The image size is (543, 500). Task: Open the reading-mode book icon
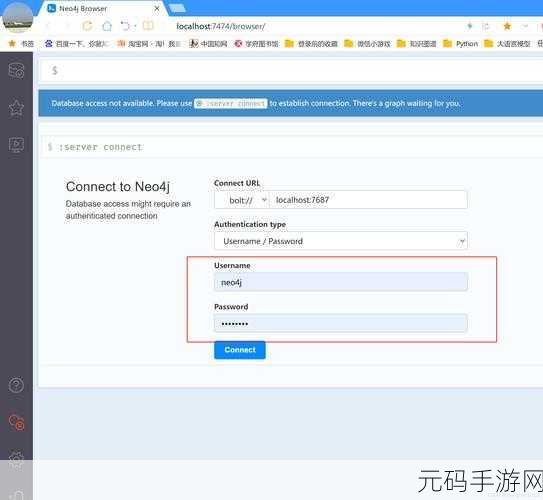coord(148,26)
